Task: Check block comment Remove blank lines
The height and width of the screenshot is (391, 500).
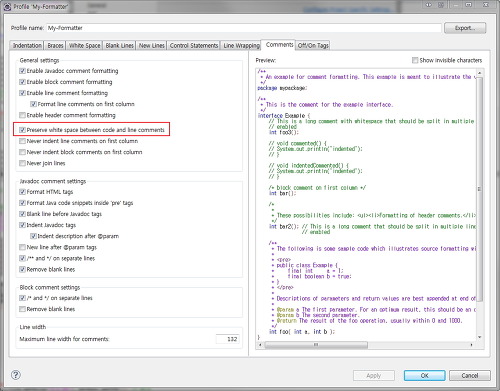Action: coord(22,309)
